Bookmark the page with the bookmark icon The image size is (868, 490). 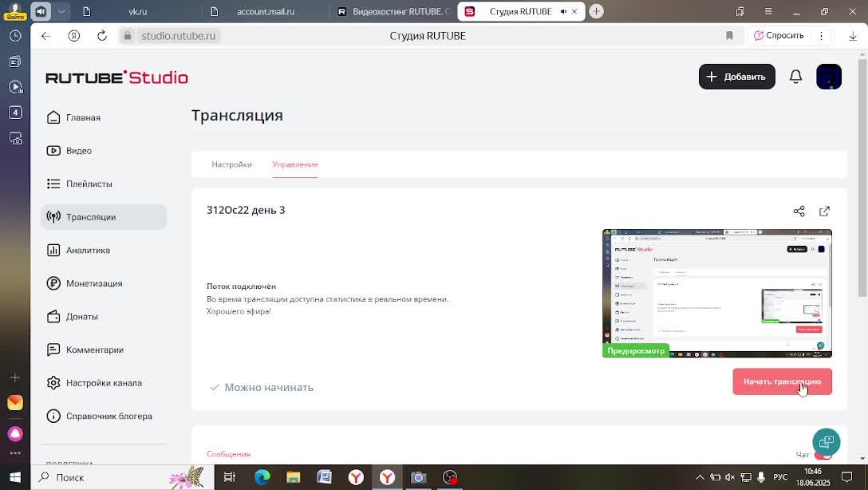click(x=729, y=36)
